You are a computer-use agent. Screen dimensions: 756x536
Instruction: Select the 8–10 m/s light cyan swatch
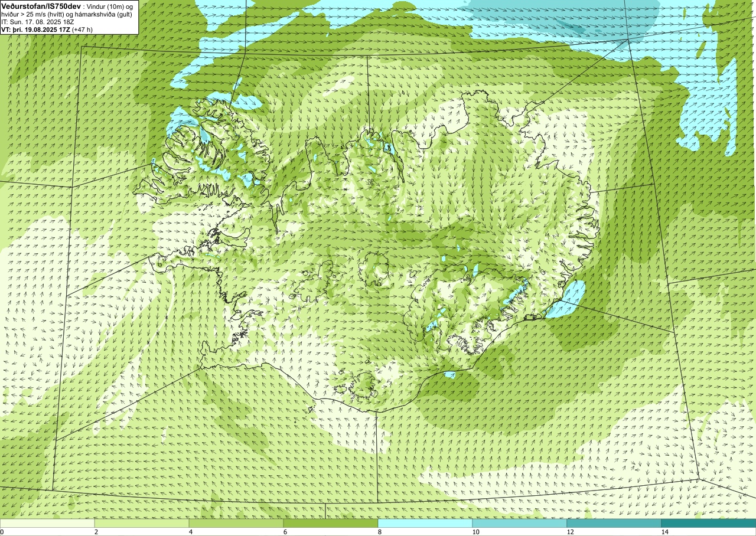pyautogui.click(x=425, y=523)
